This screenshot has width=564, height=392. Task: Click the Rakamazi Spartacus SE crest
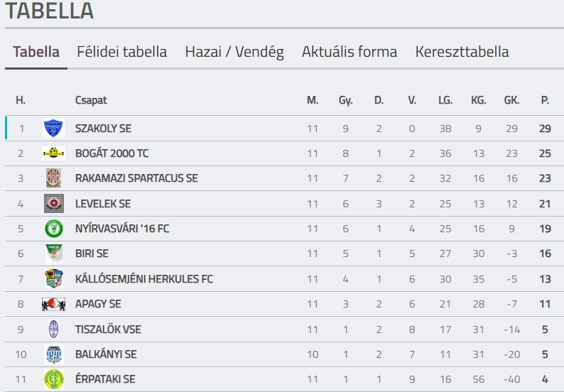[53, 178]
